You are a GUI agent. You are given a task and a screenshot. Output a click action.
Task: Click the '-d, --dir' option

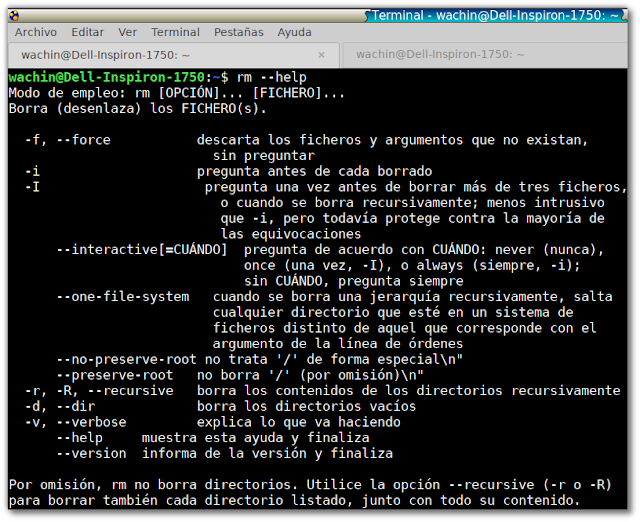point(60,406)
